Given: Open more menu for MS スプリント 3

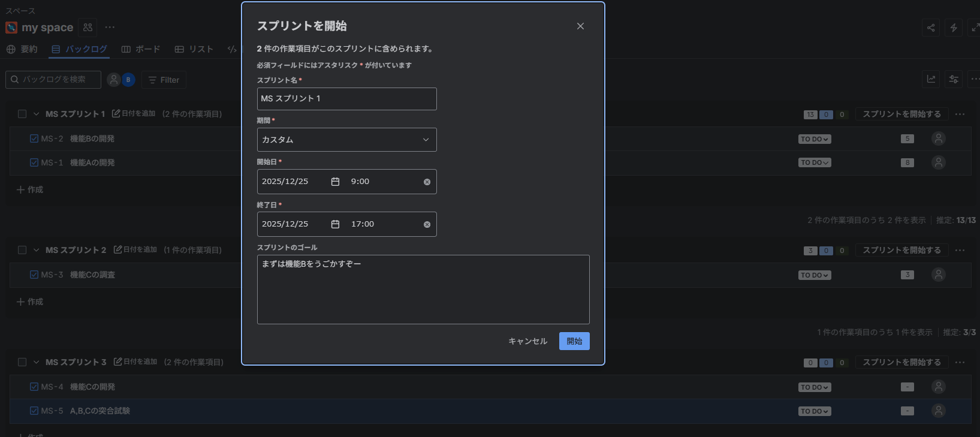Looking at the screenshot, I should [960, 362].
